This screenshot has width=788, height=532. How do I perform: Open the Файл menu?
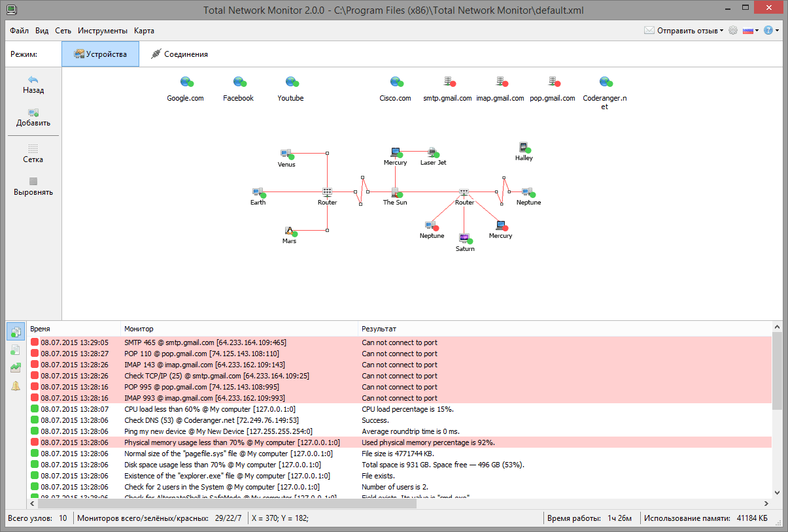(20, 30)
